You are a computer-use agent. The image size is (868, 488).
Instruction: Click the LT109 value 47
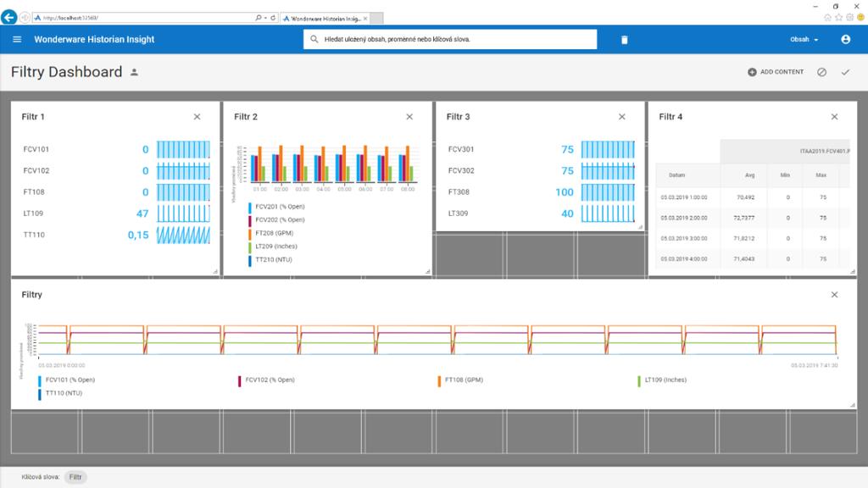point(142,213)
